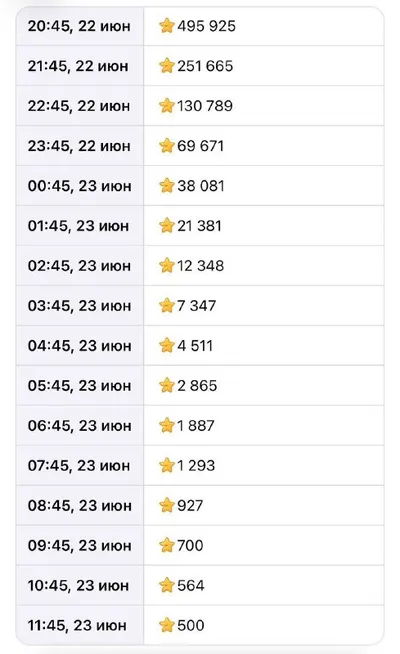The image size is (400, 654).
Task: Select the star next to 500
Action: 166,626
